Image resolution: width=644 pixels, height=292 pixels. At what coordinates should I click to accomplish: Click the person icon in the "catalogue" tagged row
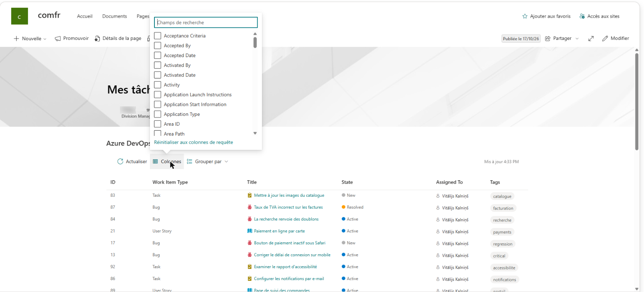(438, 196)
